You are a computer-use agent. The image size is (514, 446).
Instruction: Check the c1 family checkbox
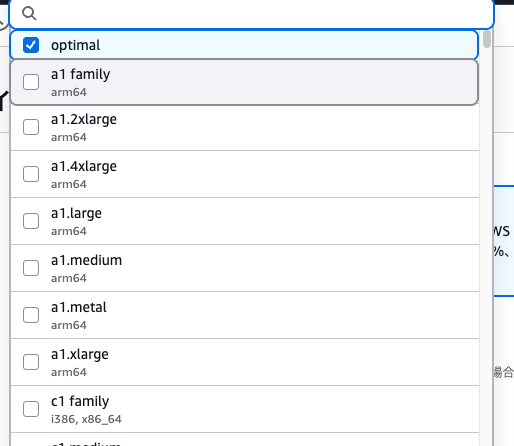[x=31, y=409]
